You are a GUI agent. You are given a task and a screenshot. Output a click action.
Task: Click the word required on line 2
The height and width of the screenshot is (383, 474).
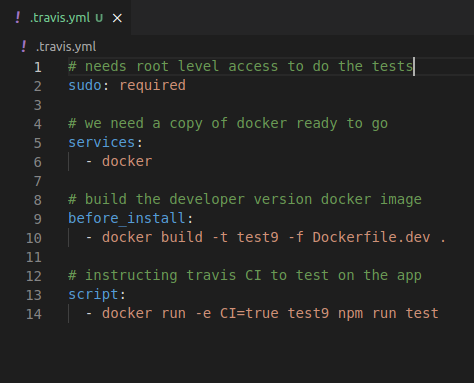[152, 86]
